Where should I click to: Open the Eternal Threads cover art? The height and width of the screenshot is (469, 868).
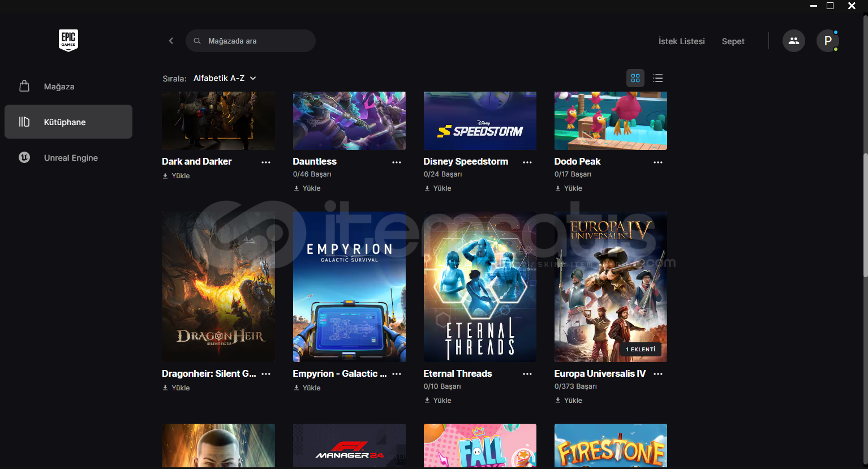pos(480,287)
